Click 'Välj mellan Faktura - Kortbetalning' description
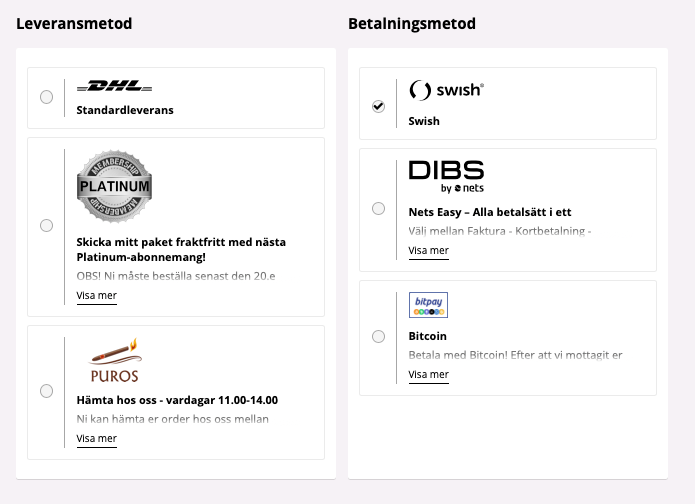Image resolution: width=695 pixels, height=504 pixels. (500, 231)
